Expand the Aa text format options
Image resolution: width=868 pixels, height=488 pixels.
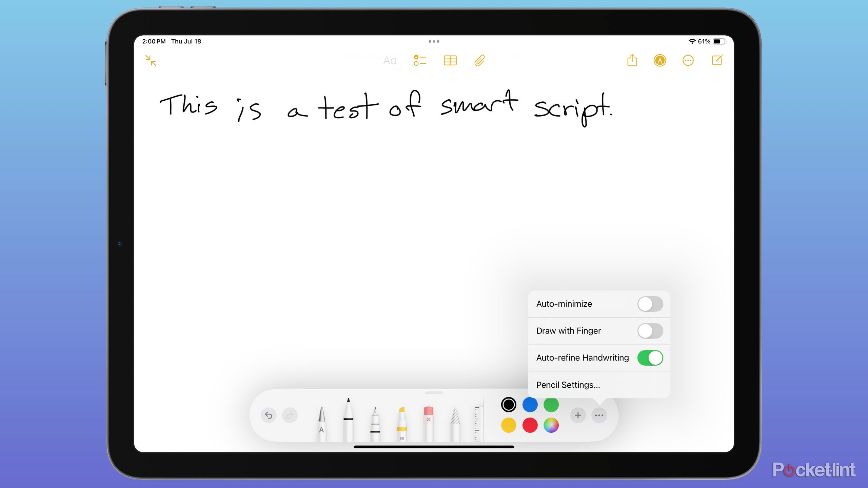click(x=390, y=61)
